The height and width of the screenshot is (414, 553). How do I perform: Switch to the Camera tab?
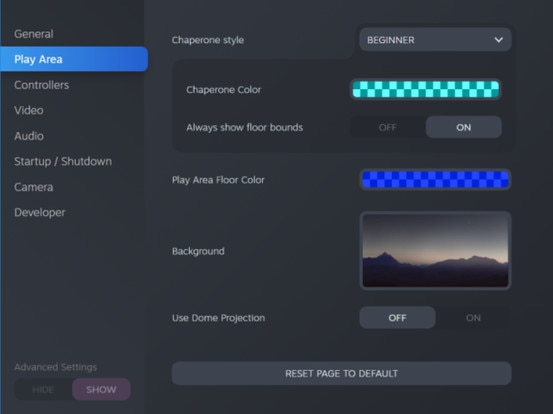click(34, 187)
